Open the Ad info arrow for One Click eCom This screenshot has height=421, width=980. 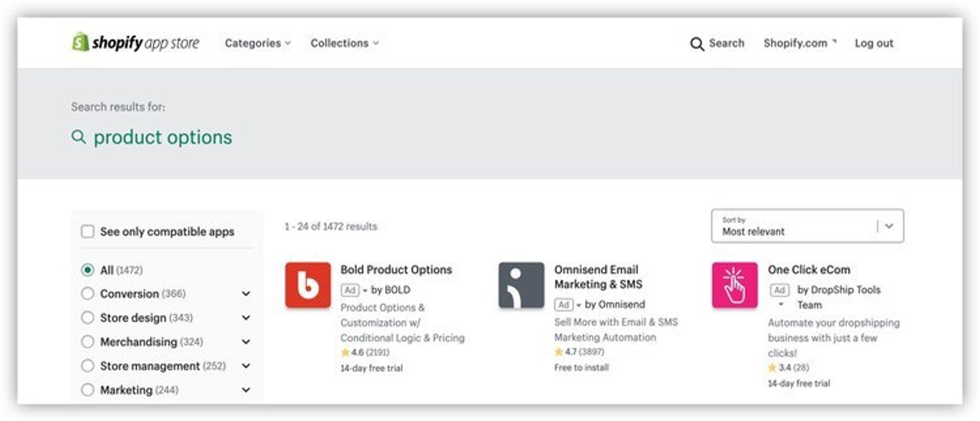pos(781,305)
